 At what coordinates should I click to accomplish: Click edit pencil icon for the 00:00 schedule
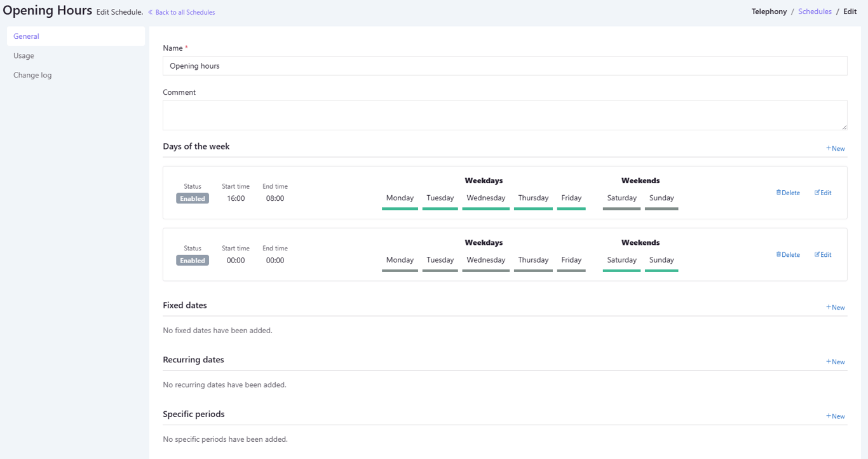pos(817,254)
